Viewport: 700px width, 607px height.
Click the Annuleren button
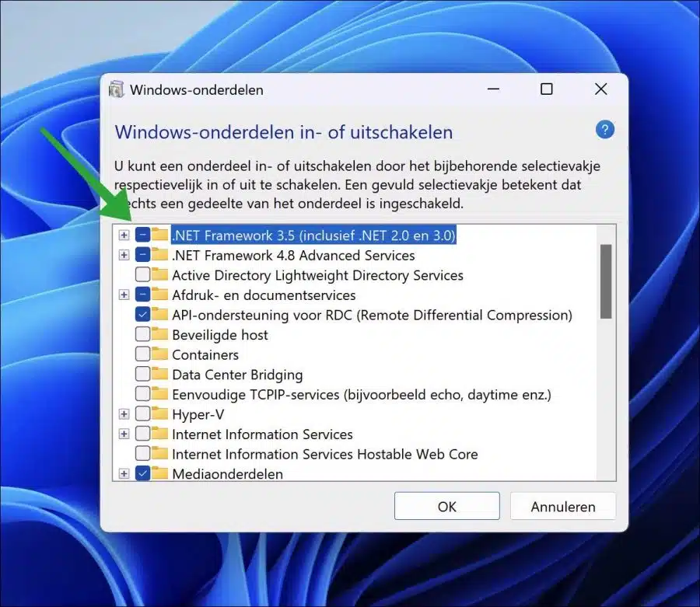pyautogui.click(x=563, y=506)
